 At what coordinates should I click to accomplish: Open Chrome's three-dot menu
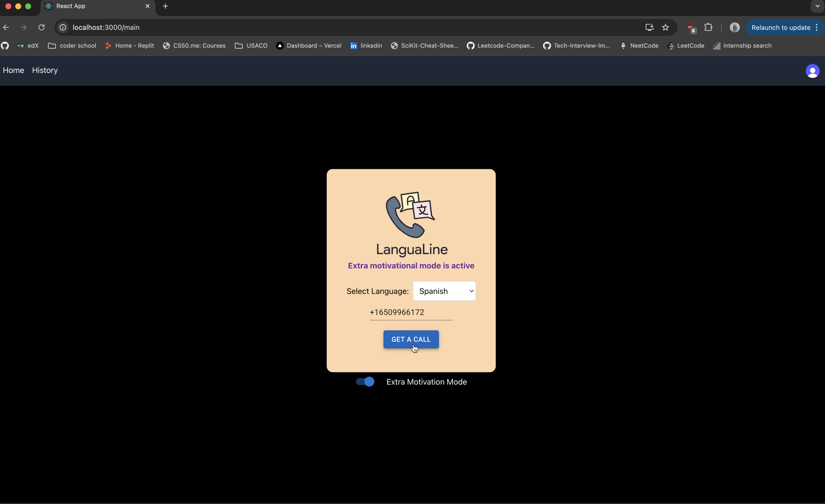coord(817,27)
